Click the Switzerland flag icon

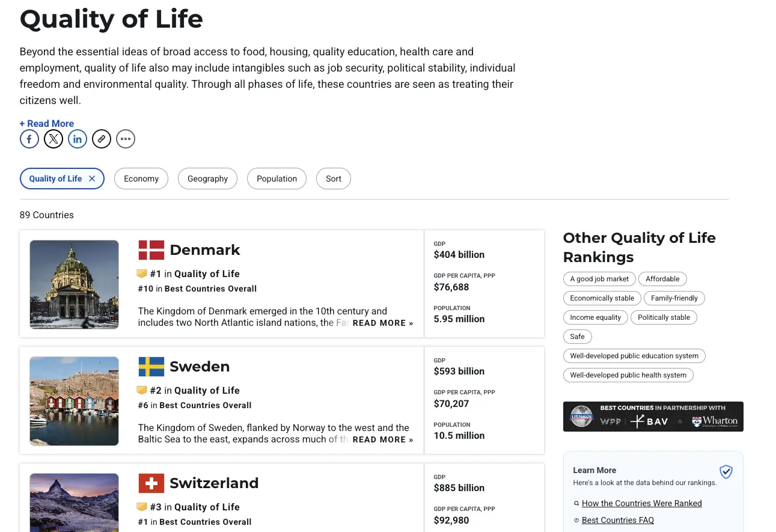pos(151,483)
